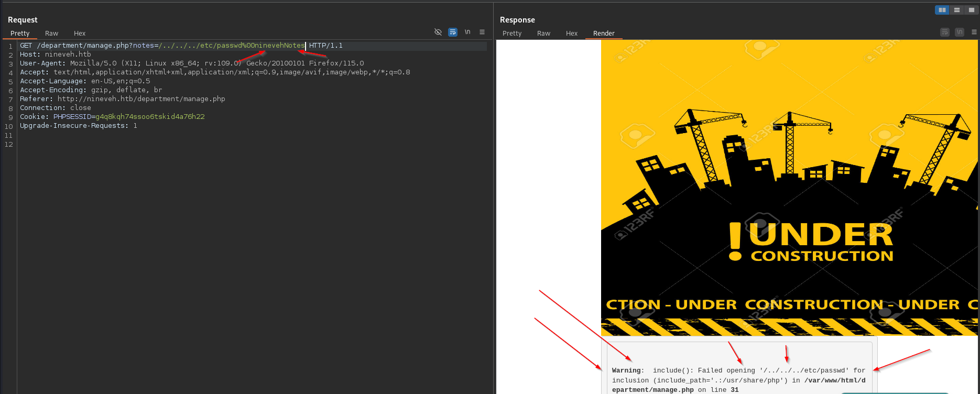Toggle non-printable \n characters in Request
Viewport: 980px width, 394px height.
(467, 32)
